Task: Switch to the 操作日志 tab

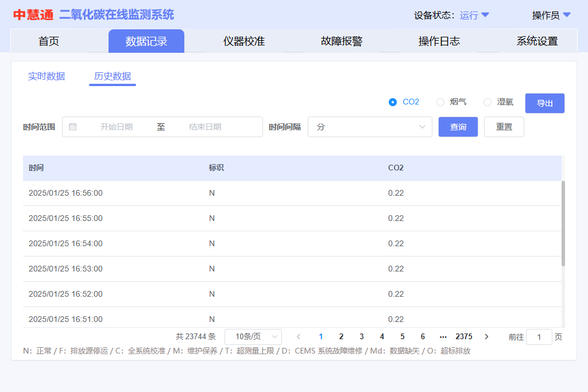Action: 439,41
